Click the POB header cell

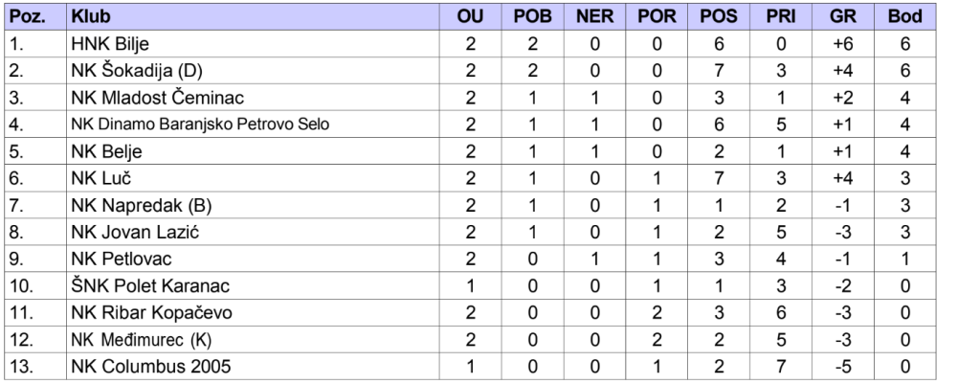tap(532, 17)
